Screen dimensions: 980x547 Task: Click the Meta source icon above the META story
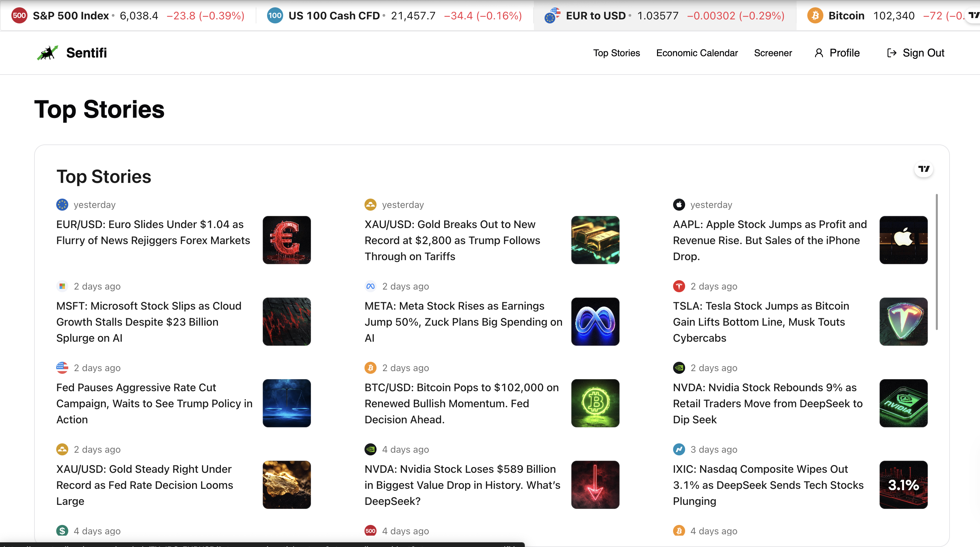click(x=370, y=286)
